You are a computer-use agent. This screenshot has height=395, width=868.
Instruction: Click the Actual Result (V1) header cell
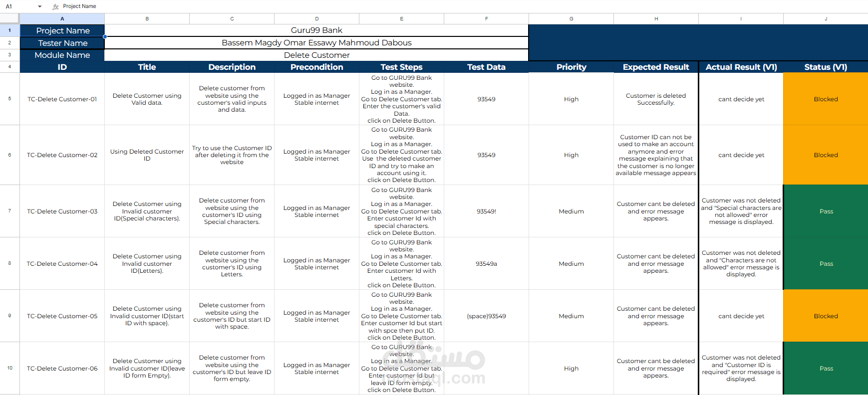pos(741,67)
